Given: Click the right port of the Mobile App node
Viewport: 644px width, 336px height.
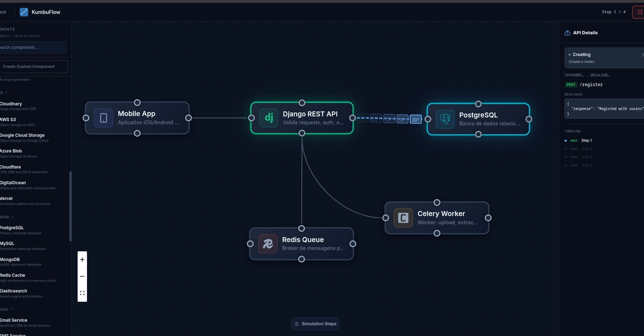Looking at the screenshot, I should point(188,118).
